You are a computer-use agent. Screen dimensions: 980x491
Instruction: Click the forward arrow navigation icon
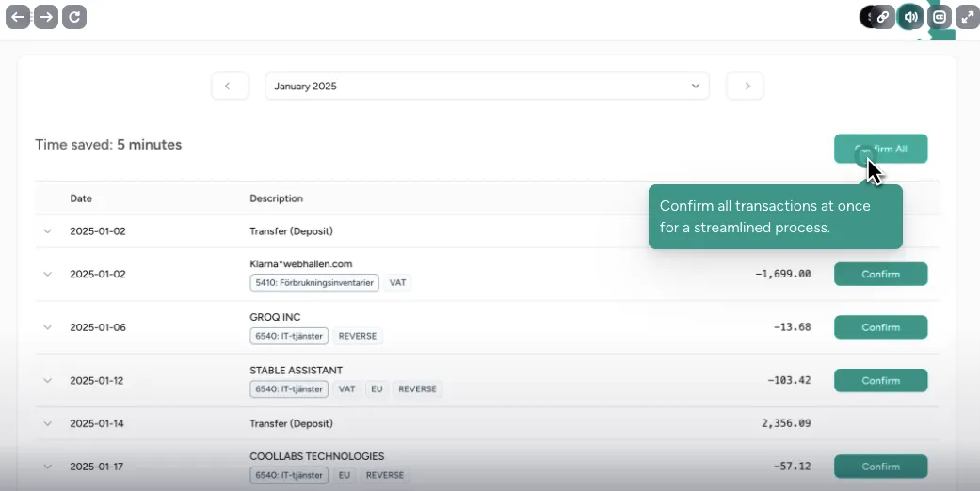(x=46, y=16)
